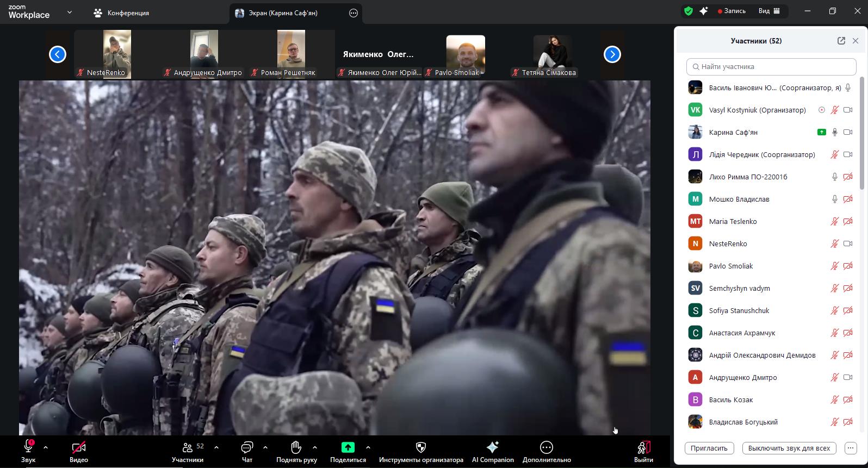Screen dimensions: 868x468
Task: Click the Запись recording indicator
Action: pyautogui.click(x=731, y=11)
